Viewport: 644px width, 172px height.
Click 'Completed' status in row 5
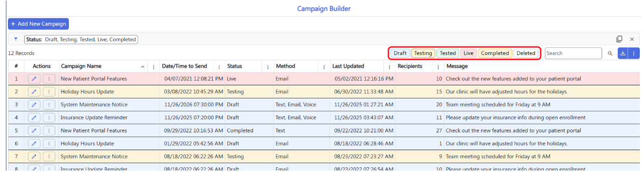click(x=240, y=131)
